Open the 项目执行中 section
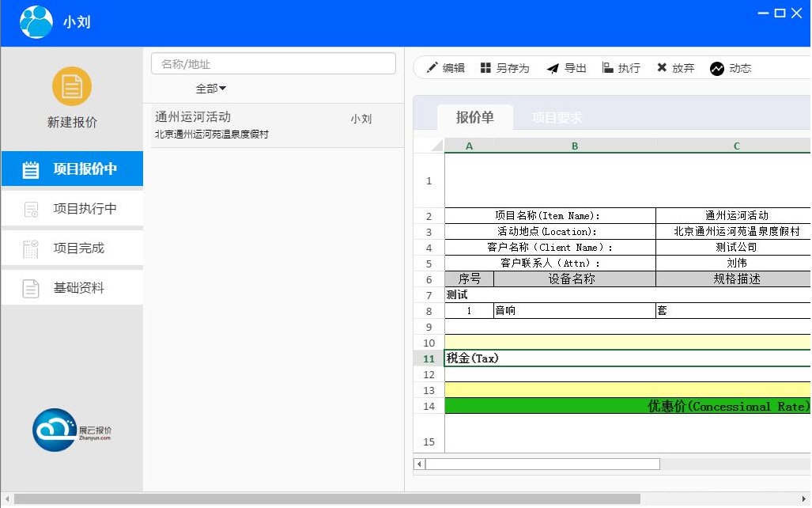Image resolution: width=812 pixels, height=508 pixels. 71,208
